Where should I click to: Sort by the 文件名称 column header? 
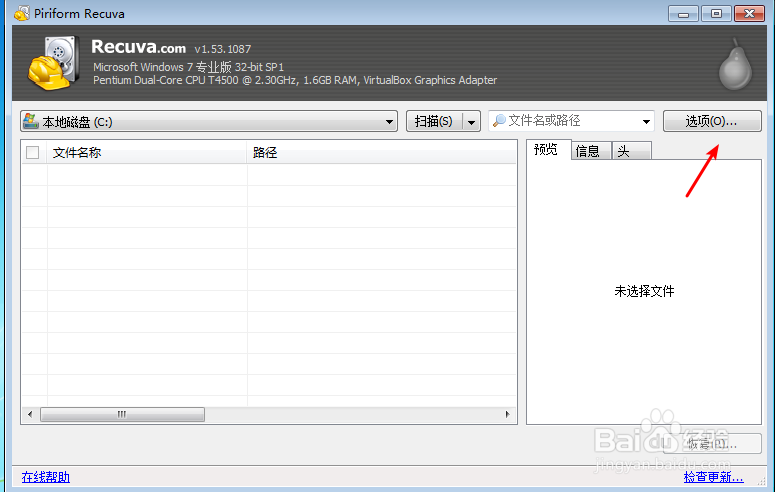[x=147, y=152]
